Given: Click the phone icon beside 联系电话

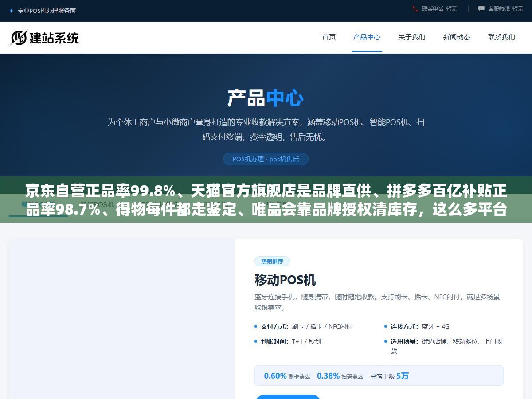Looking at the screenshot, I should [415, 8].
